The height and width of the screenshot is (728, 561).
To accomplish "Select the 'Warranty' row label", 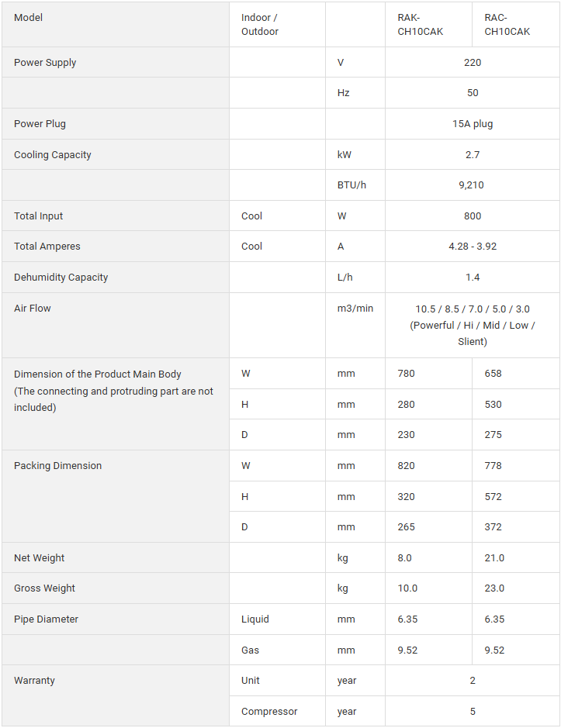I will pos(35,681).
